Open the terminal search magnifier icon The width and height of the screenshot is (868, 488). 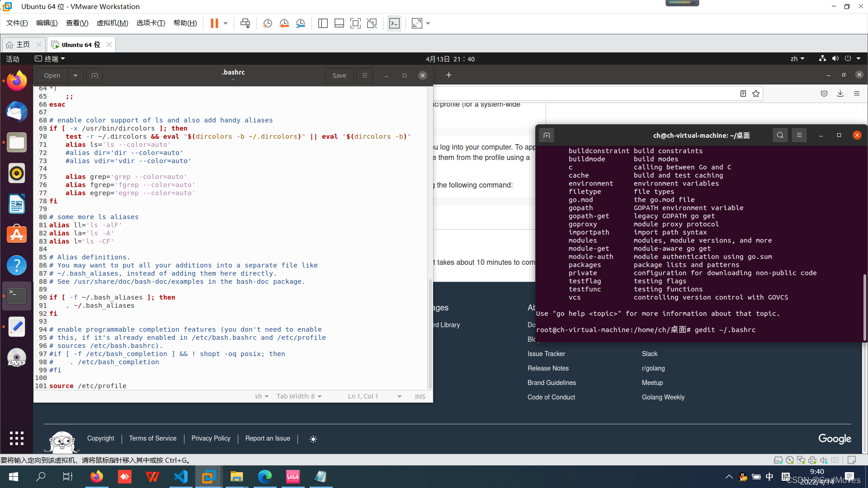(780, 135)
